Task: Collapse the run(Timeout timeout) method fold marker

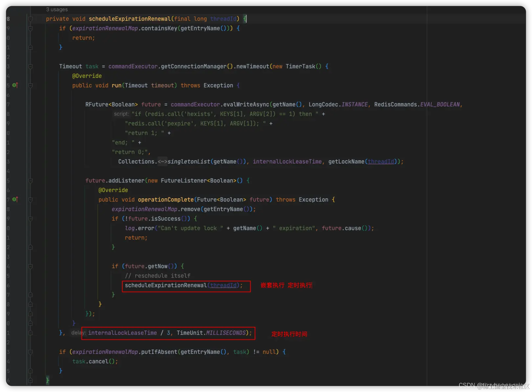Action: (30, 85)
